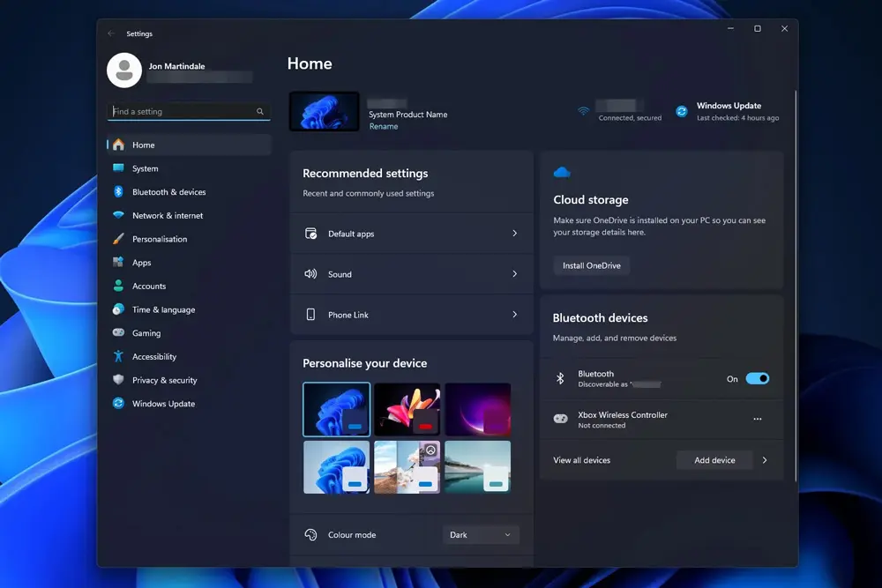Click the device wallpaper preview thumbnail
This screenshot has width=882, height=588.
[x=324, y=111]
